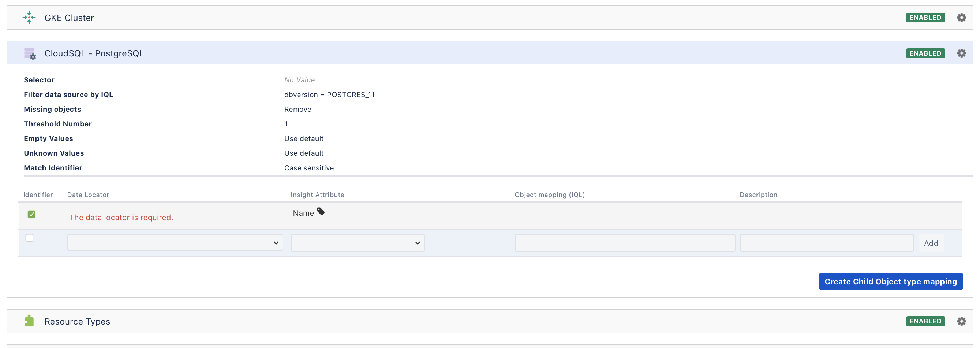Open the Data Locator dropdown
980x348 pixels.
pos(175,243)
